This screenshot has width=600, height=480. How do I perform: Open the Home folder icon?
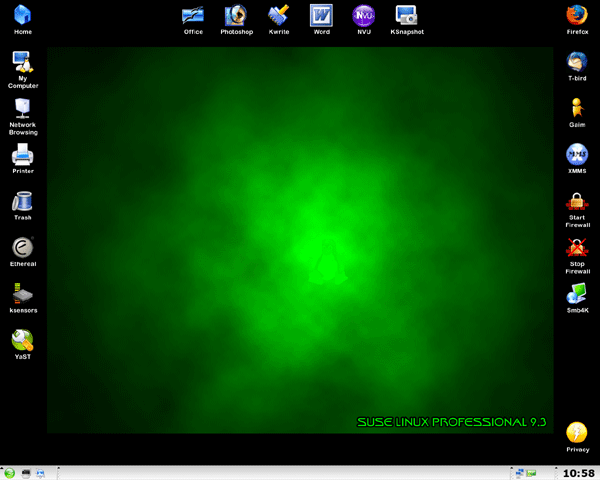23,15
